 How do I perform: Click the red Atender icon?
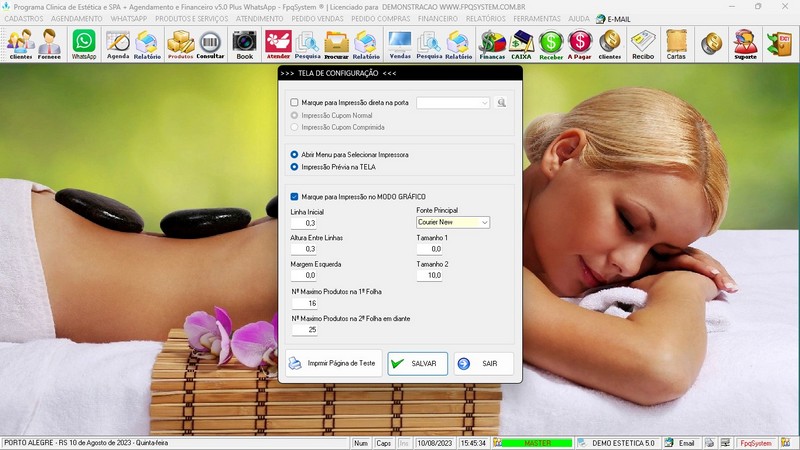(278, 44)
